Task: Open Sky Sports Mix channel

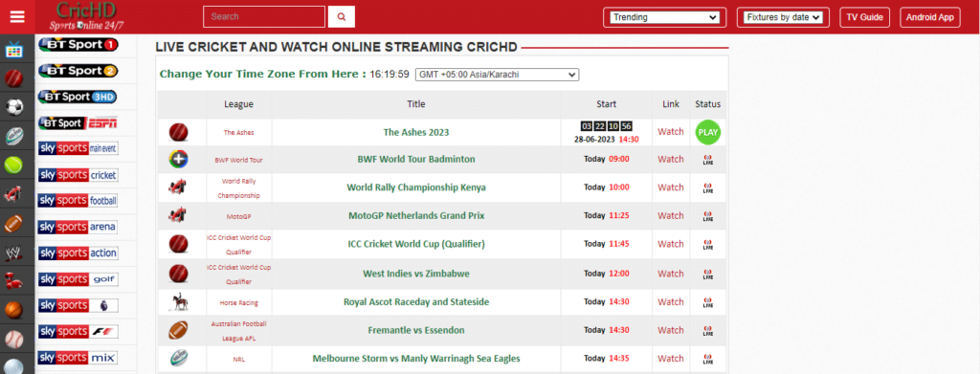Action: coord(78,358)
